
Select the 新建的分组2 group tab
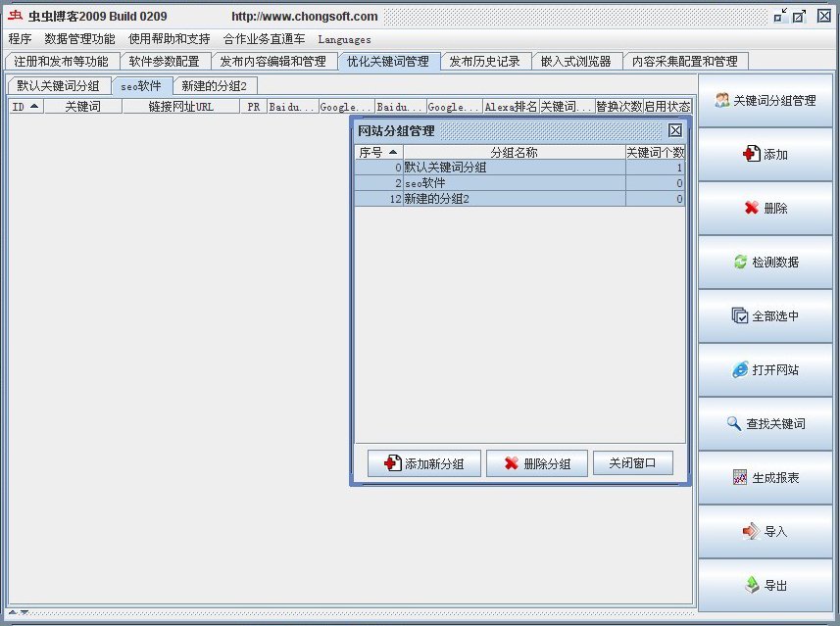click(x=215, y=85)
